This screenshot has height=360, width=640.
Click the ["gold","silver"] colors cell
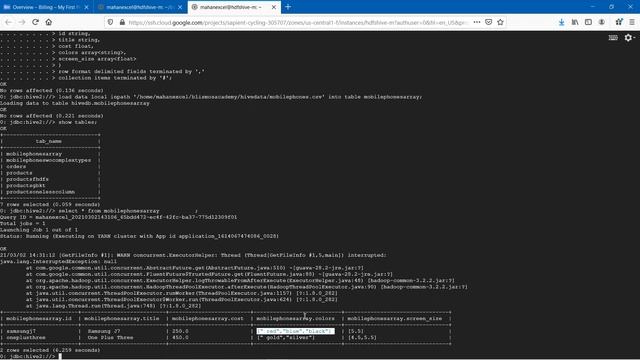tap(286, 338)
